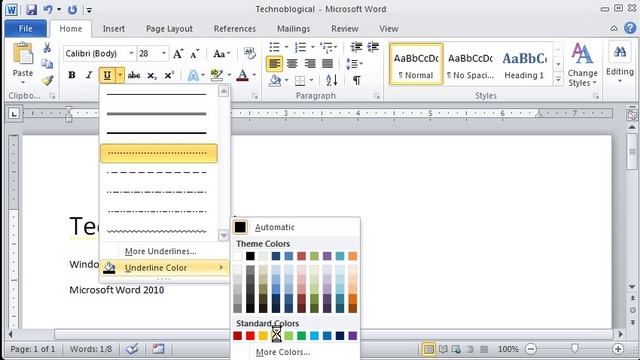Viewport: 640px width, 360px height.
Task: Open Word Help question mark icon
Action: click(x=630, y=28)
